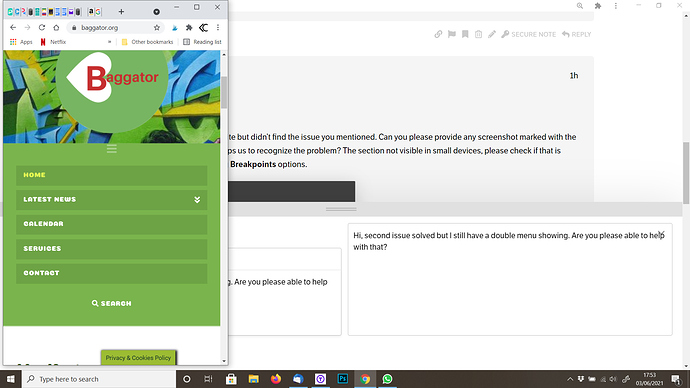Screen dimensions: 690x388
Task: Expand the hidden bookmarks overflow chevron
Action: [x=110, y=42]
